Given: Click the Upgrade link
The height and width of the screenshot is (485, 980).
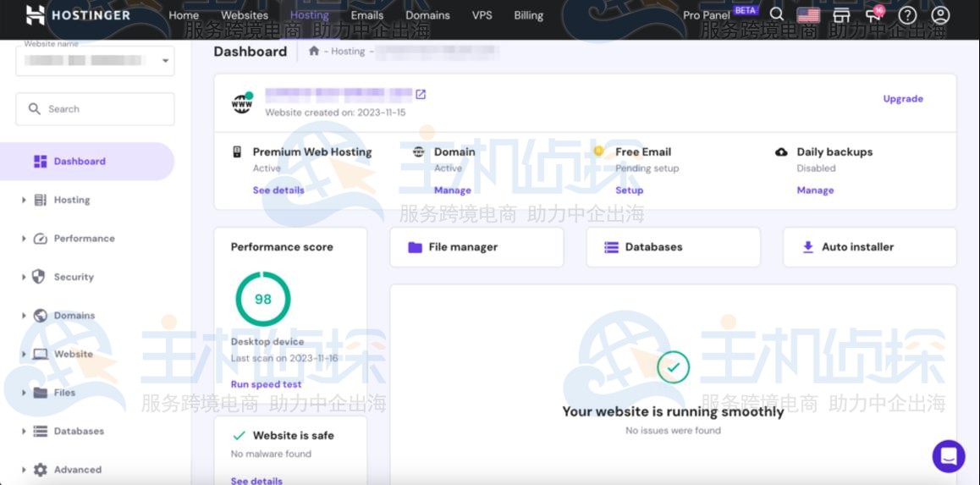Looking at the screenshot, I should (903, 99).
